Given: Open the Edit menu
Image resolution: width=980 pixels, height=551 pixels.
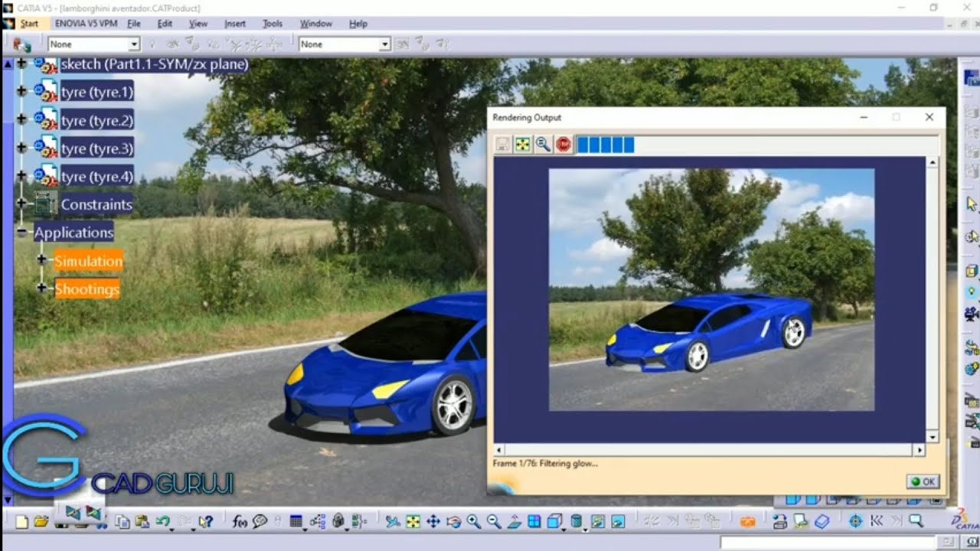Looking at the screenshot, I should pos(165,24).
